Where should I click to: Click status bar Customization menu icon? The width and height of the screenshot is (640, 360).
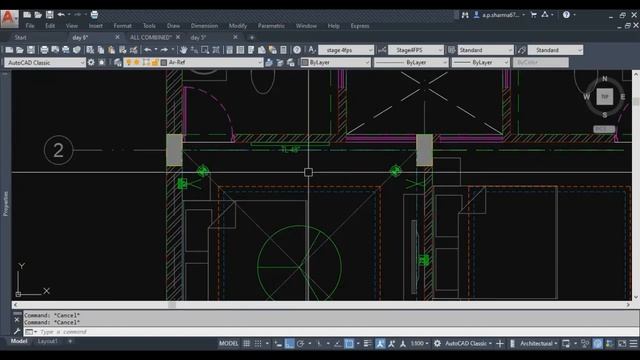(x=633, y=344)
